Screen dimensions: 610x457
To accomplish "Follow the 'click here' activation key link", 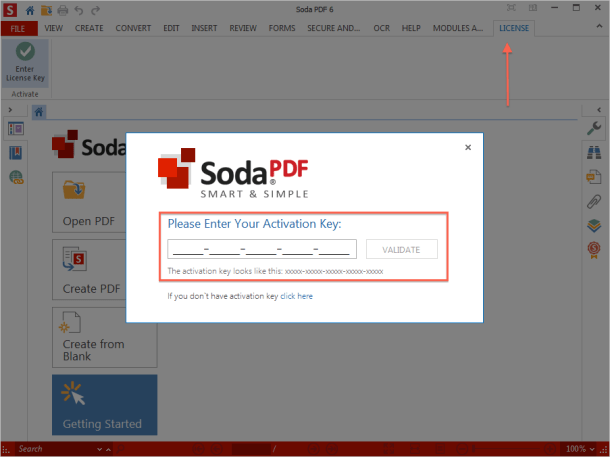I will 296,296.
